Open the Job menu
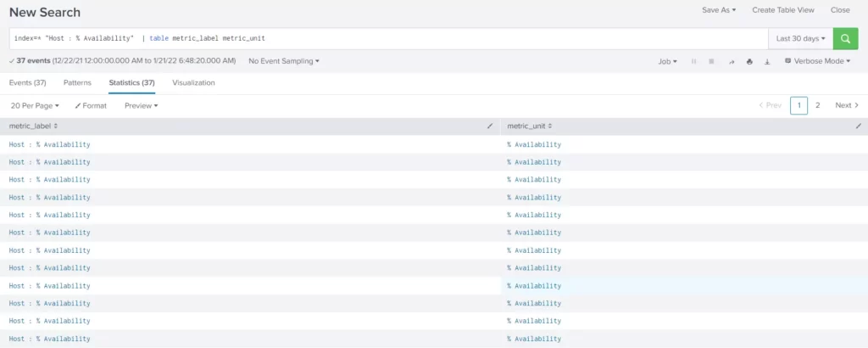Image resolution: width=868 pixels, height=348 pixels. point(668,61)
